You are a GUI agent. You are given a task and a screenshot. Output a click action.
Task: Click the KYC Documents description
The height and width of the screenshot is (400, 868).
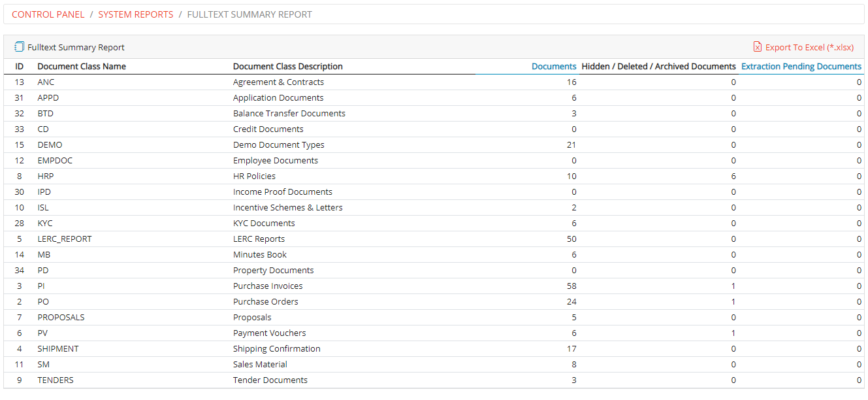[265, 224]
